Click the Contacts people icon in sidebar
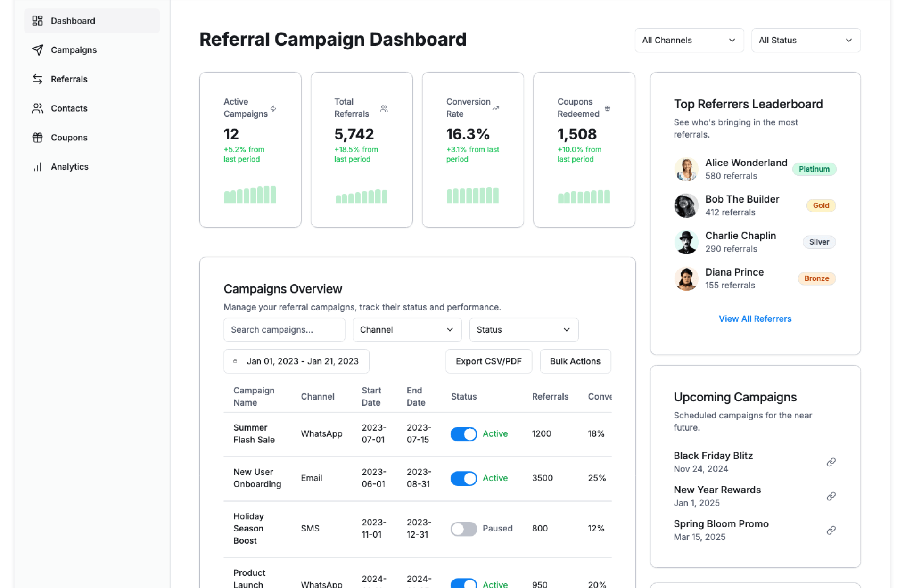 coord(37,108)
